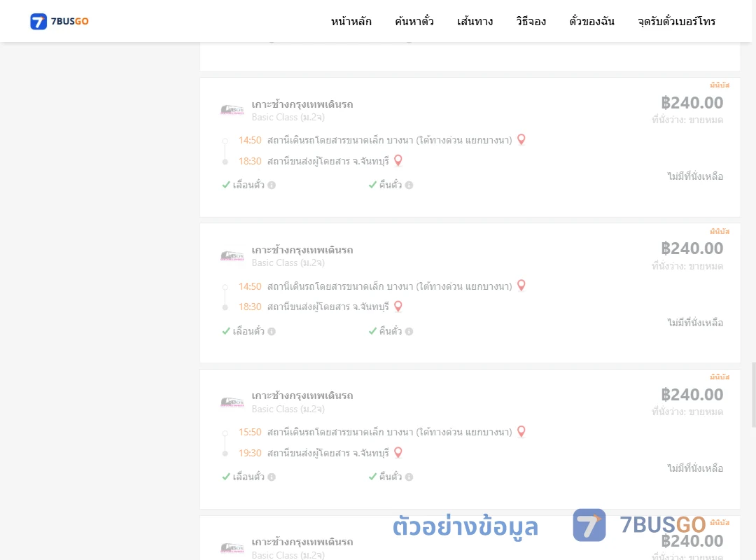Click bus operator logo in first 14:50 card
This screenshot has width=756, height=560.
click(232, 110)
